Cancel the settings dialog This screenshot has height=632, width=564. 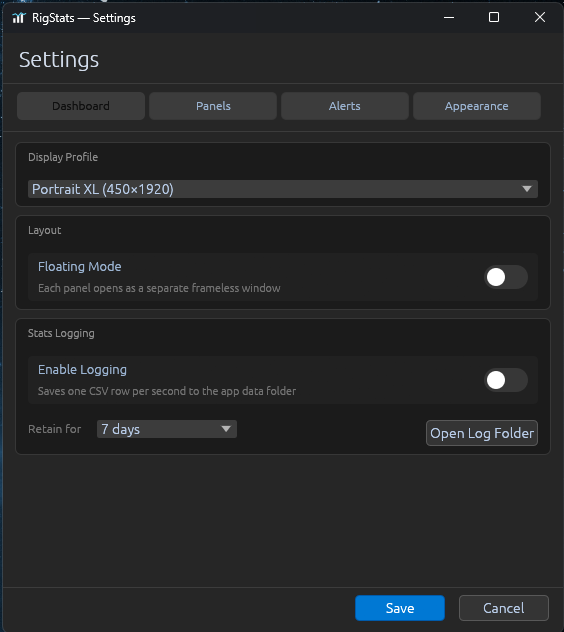(x=504, y=608)
